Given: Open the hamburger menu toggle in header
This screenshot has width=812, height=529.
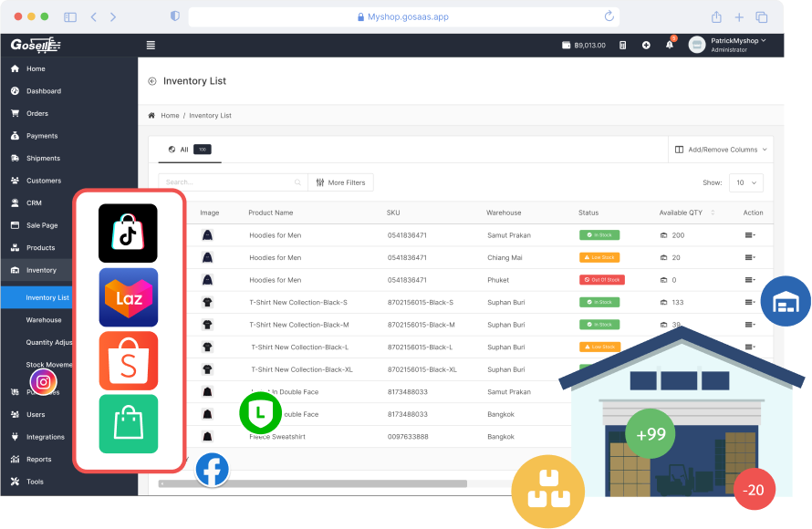Looking at the screenshot, I should pos(151,45).
